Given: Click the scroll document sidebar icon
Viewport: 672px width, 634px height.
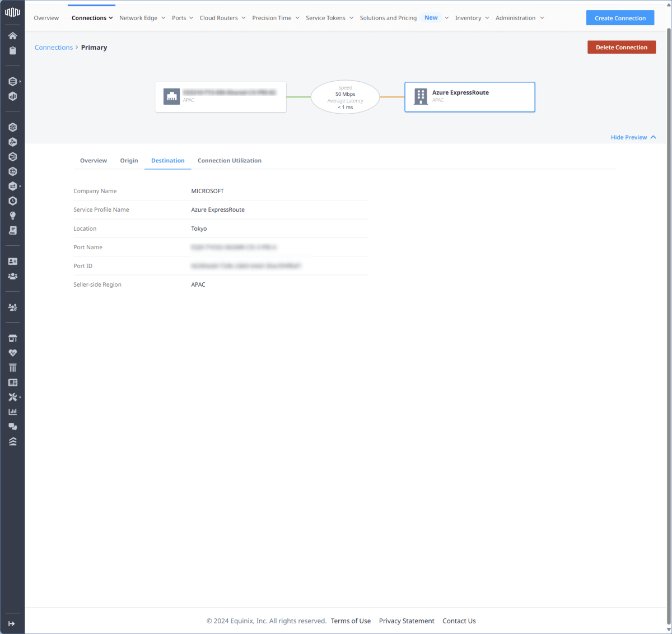Looking at the screenshot, I should (x=12, y=230).
